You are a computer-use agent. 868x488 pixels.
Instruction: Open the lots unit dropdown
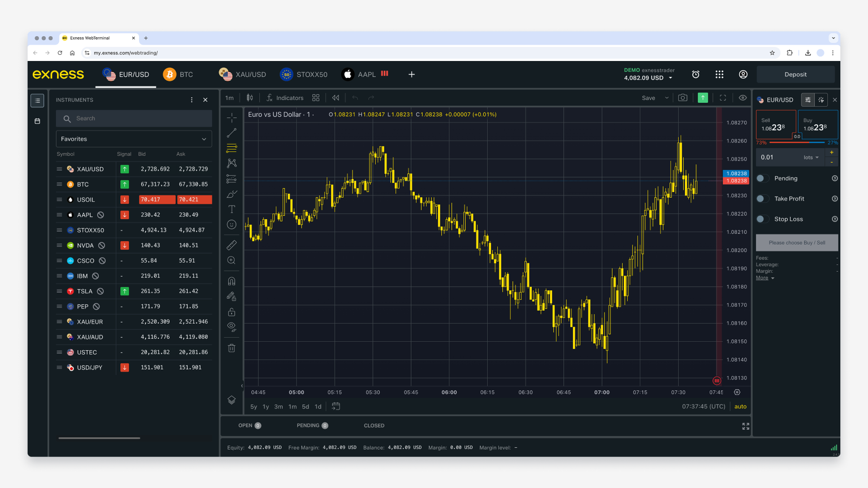pyautogui.click(x=811, y=158)
